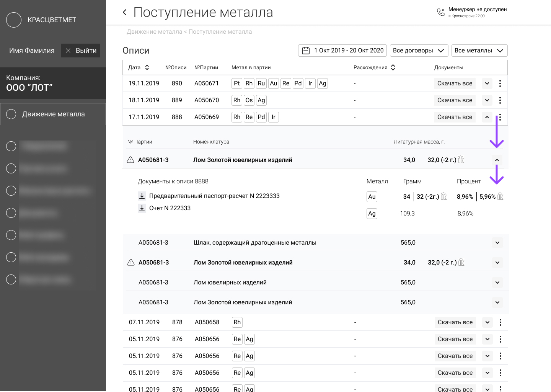This screenshot has height=392, width=551.
Task: Sort the table by Дата column arrows
Action: [147, 67]
